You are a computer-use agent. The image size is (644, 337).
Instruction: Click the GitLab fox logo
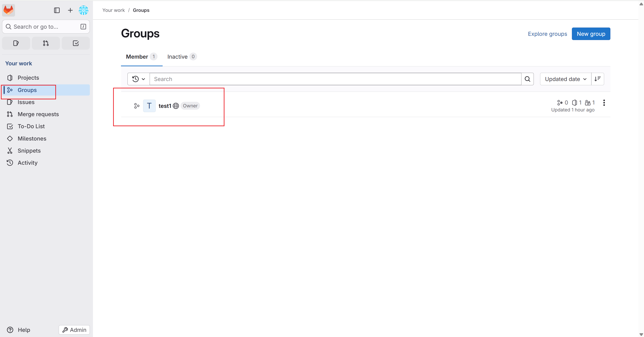pyautogui.click(x=9, y=10)
